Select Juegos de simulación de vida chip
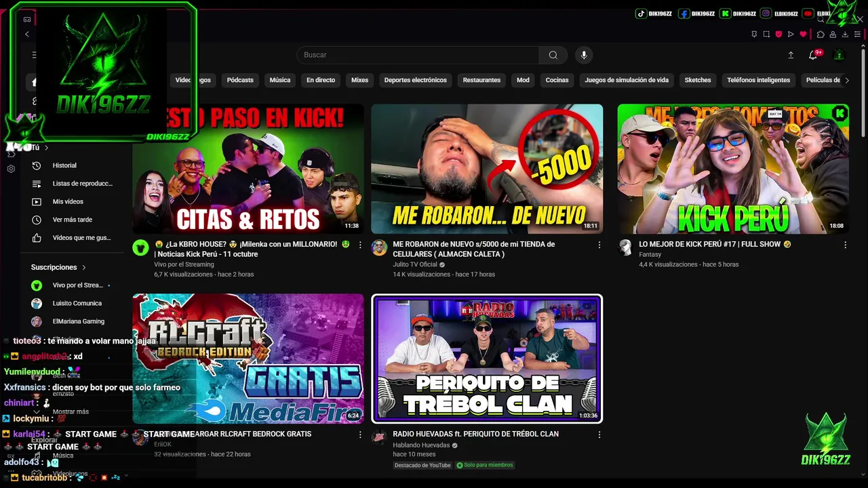 (x=627, y=80)
